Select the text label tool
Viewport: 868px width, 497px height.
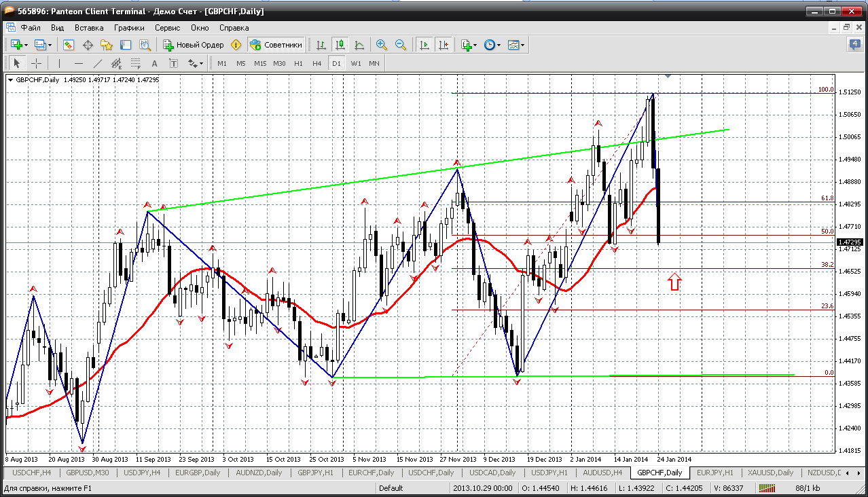(x=173, y=63)
